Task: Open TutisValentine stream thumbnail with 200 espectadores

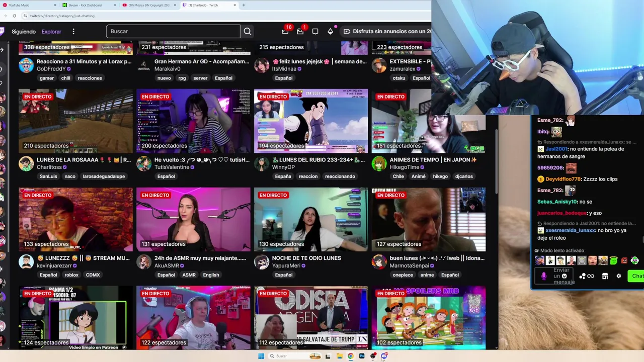Action: [193, 121]
